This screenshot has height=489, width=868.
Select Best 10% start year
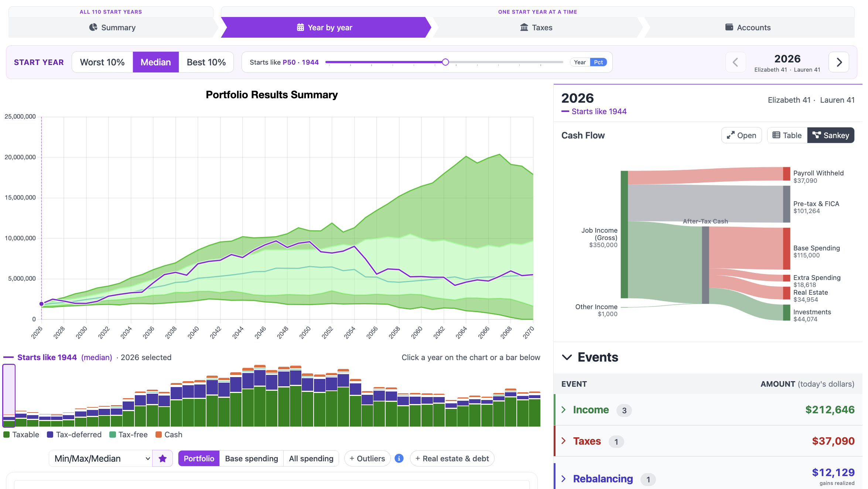[206, 62]
